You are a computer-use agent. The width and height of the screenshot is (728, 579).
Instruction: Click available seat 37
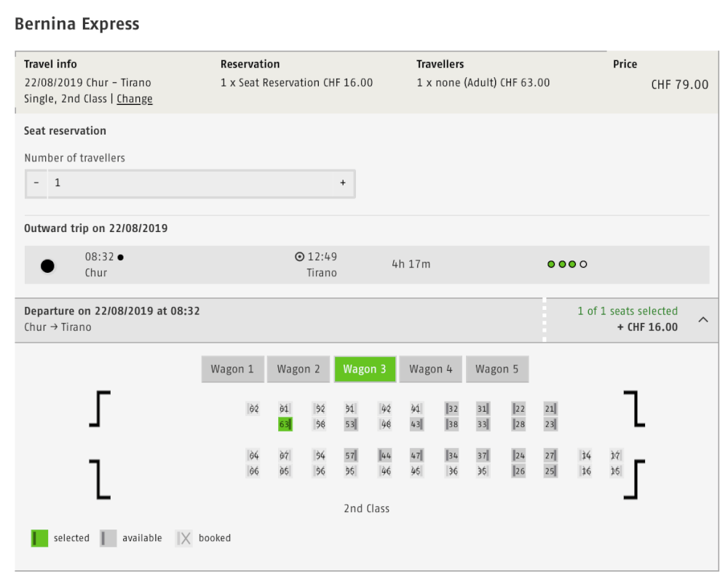coord(483,455)
